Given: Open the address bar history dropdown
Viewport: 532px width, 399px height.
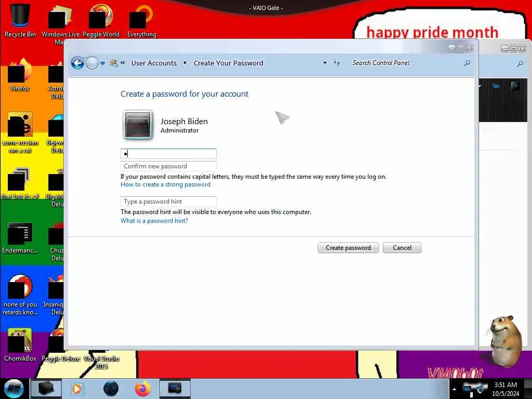Looking at the screenshot, I should click(x=325, y=63).
